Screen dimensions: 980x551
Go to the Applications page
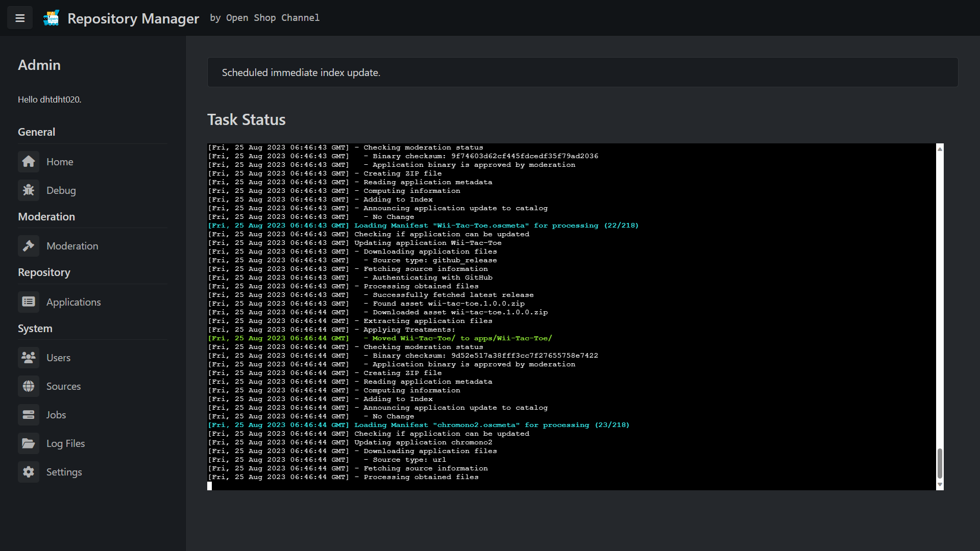(x=73, y=302)
